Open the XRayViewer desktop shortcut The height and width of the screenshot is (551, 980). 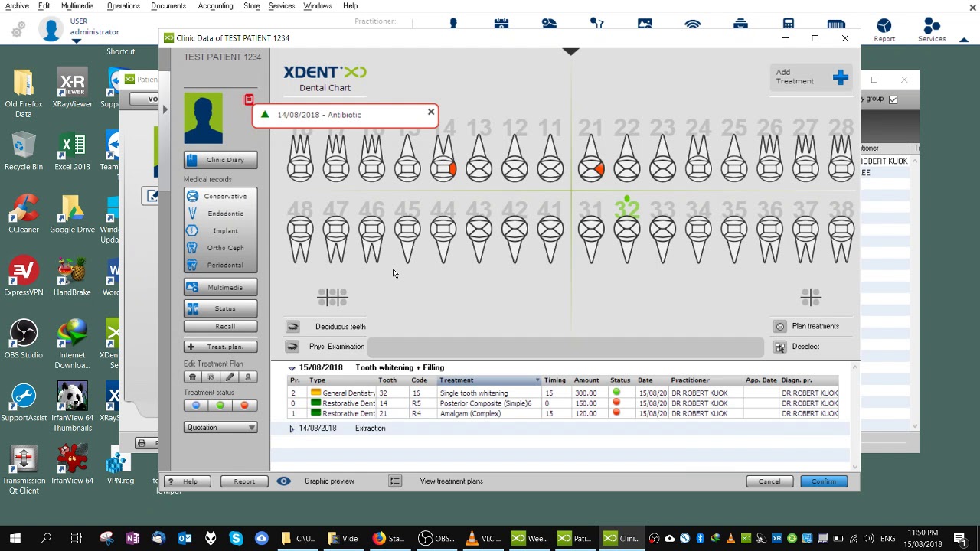pos(72,88)
